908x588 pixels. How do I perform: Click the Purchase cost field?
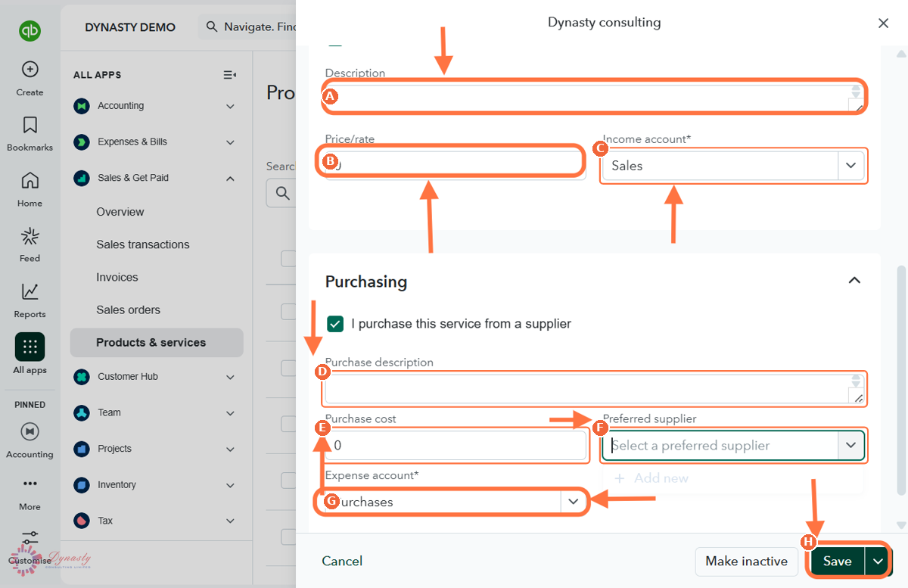tap(456, 446)
